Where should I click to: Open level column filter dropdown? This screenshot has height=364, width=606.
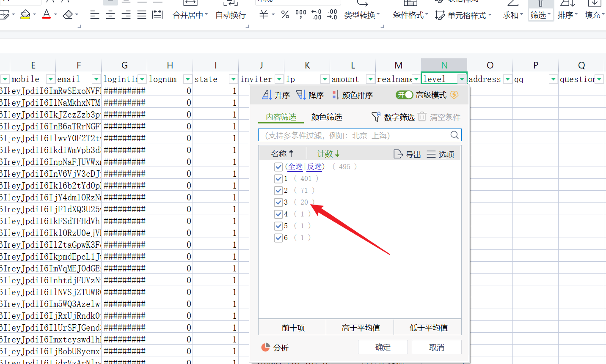462,79
